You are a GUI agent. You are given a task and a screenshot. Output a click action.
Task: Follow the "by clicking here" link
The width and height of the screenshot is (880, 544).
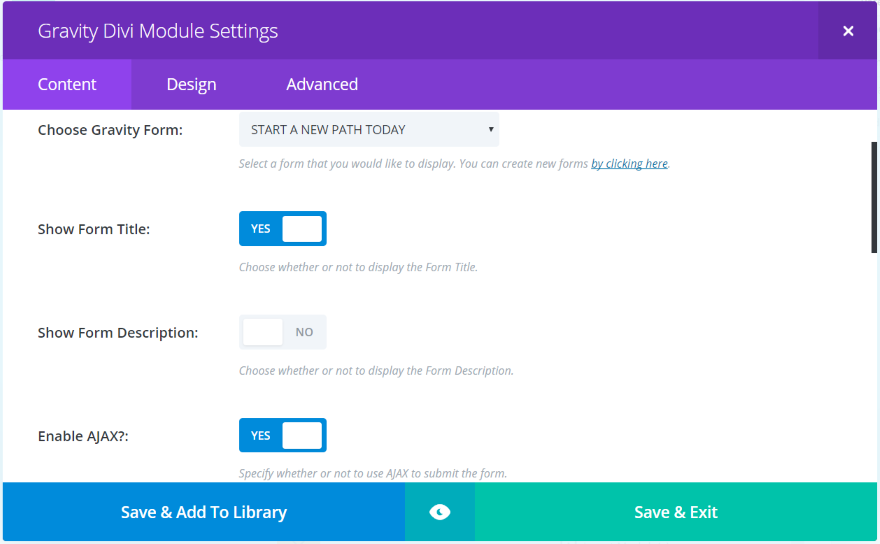[x=629, y=164]
